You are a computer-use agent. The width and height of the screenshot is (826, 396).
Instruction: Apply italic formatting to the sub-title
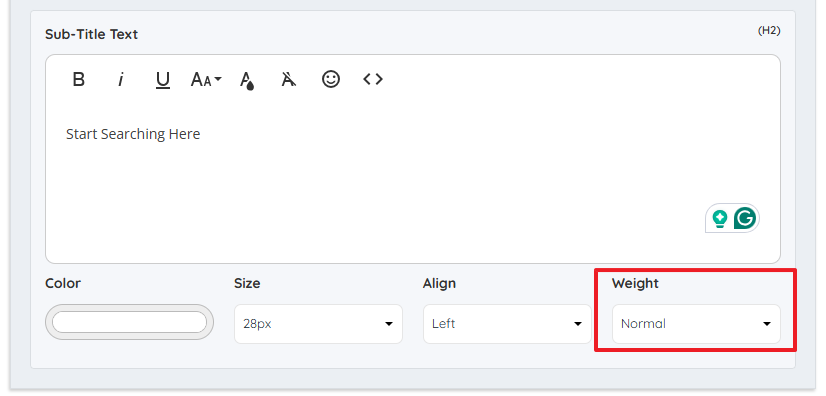click(x=121, y=80)
